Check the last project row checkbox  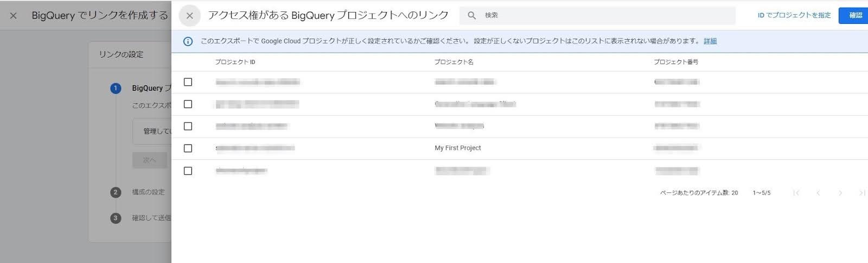(188, 171)
